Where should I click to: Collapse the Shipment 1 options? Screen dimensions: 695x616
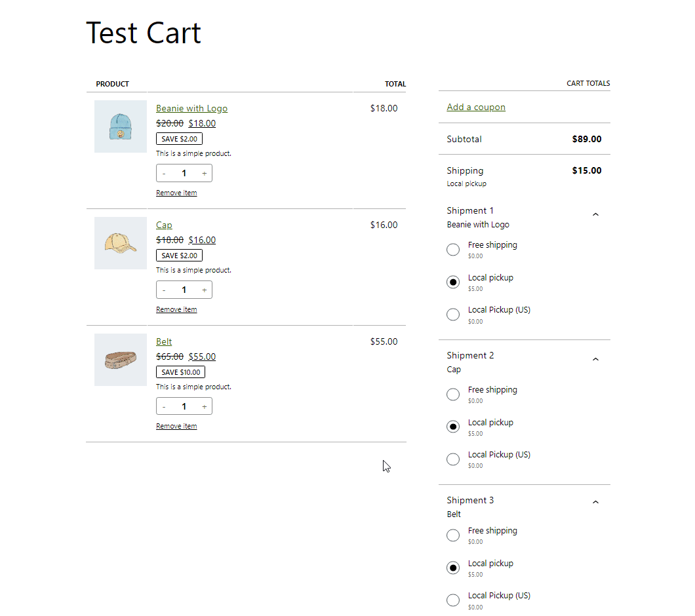coord(595,214)
